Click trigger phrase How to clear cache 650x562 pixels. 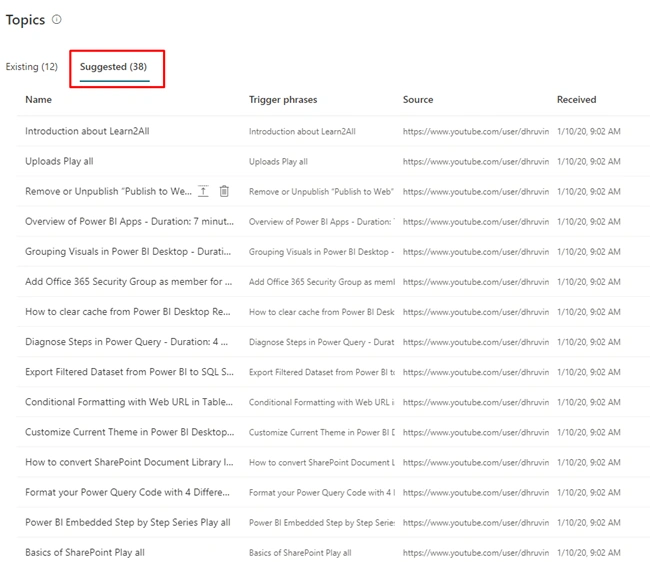322,312
